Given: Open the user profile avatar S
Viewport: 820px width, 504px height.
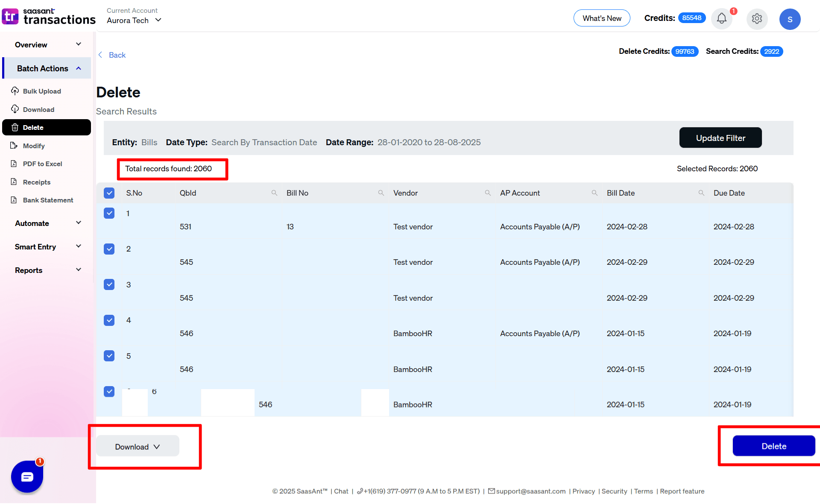Looking at the screenshot, I should tap(790, 19).
